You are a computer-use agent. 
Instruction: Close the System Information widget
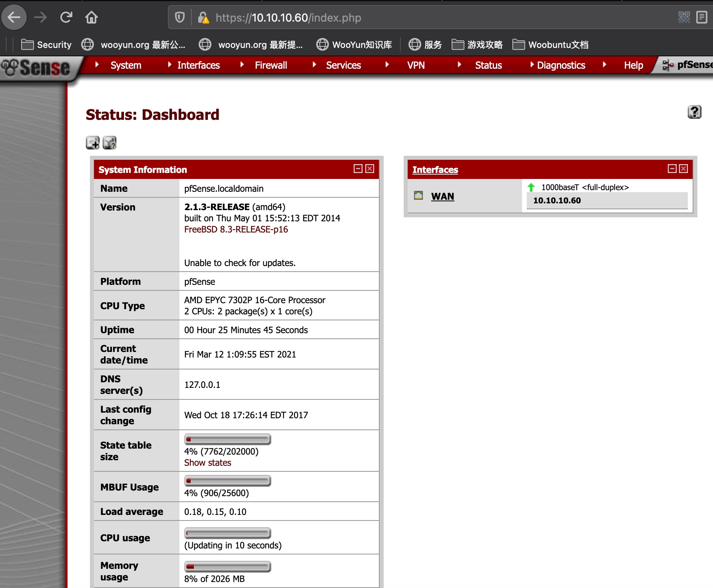click(x=370, y=169)
